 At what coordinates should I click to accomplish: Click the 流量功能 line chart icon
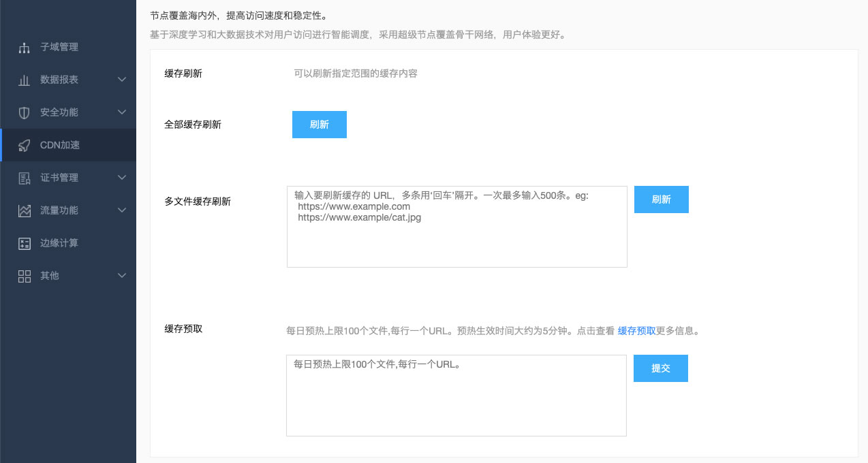point(25,210)
